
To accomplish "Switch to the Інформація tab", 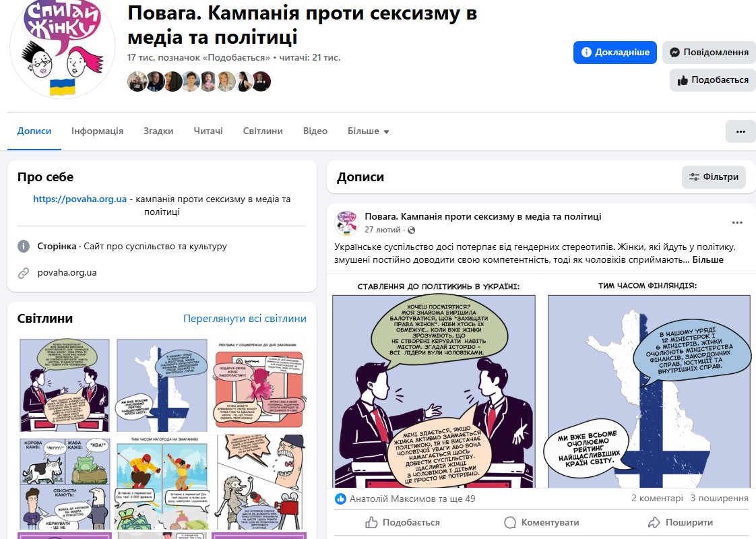I will pos(98,131).
